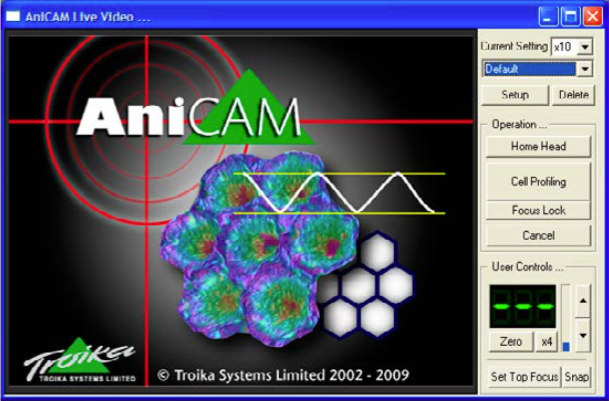Click the green digital focus readout
Image resolution: width=610 pixels, height=401 pixels.
pyautogui.click(x=522, y=306)
